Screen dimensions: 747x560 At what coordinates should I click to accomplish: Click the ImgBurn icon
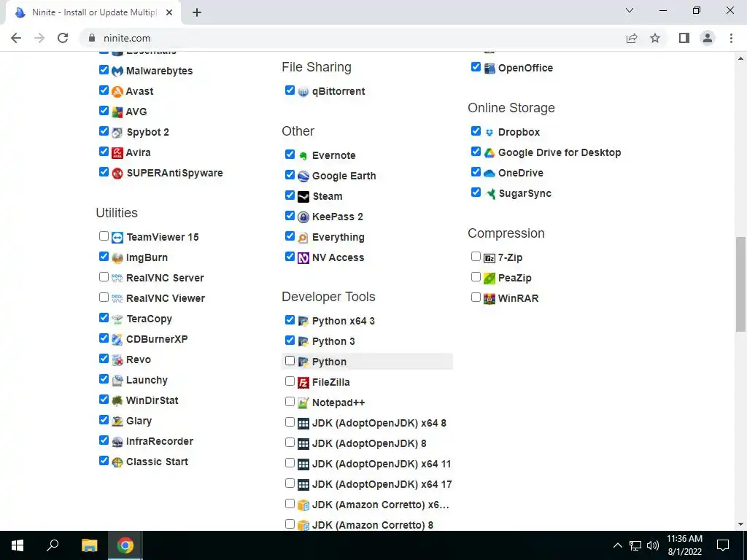tap(117, 257)
